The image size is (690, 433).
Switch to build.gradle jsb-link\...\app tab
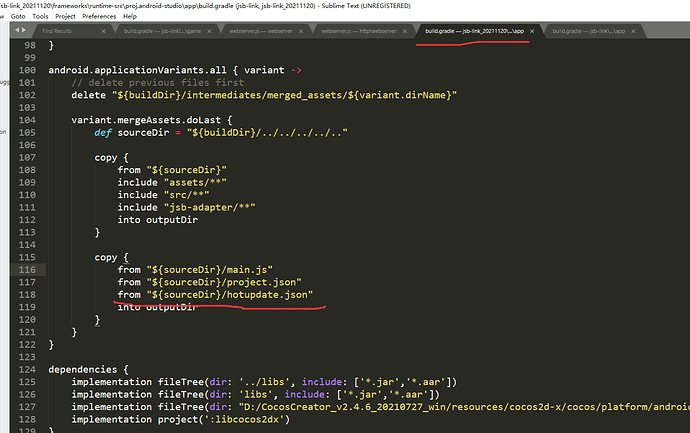(588, 31)
